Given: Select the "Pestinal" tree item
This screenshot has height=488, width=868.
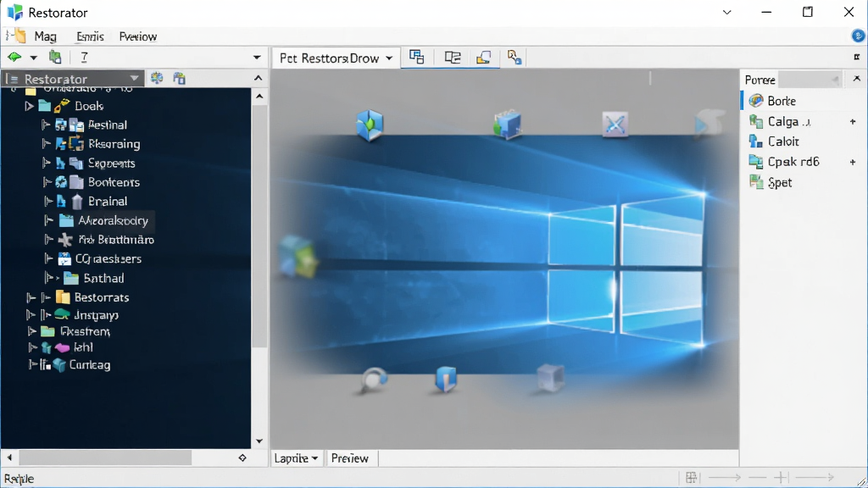Looking at the screenshot, I should tap(108, 125).
